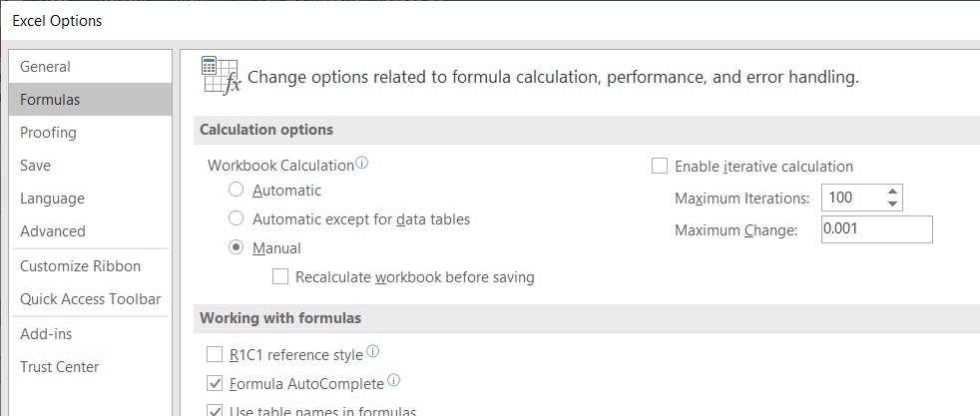This screenshot has width=980, height=416.
Task: Toggle R1C1 reference style checkbox
Action: pos(215,354)
